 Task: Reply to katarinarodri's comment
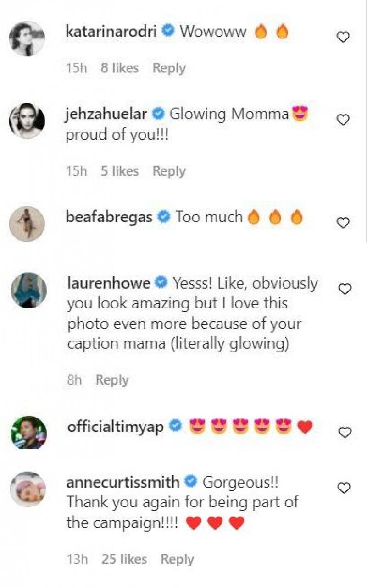(x=169, y=68)
